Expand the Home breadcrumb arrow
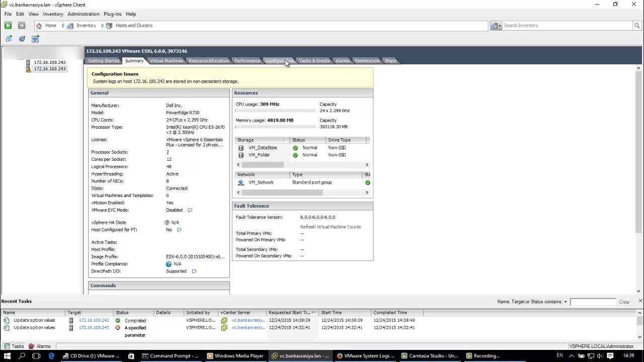 (63, 26)
